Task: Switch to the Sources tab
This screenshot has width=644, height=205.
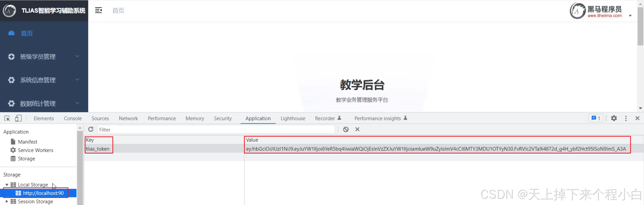Action: (100, 118)
